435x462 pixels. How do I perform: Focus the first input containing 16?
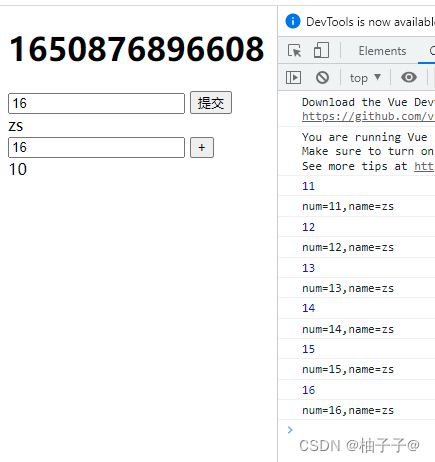point(96,103)
